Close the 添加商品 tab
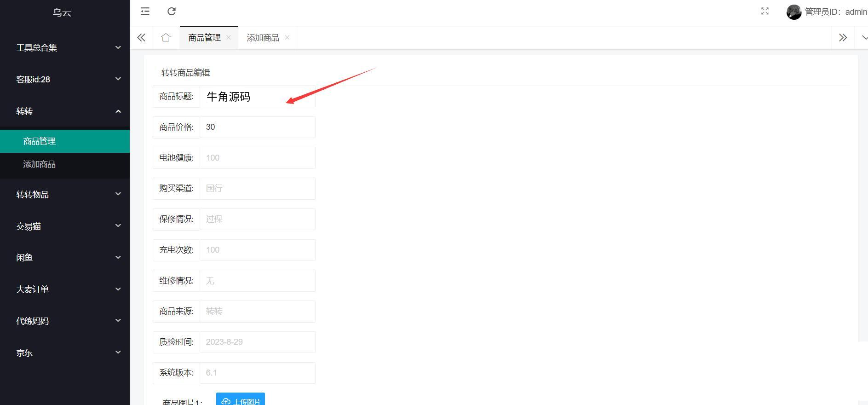The height and width of the screenshot is (405, 868). click(287, 38)
